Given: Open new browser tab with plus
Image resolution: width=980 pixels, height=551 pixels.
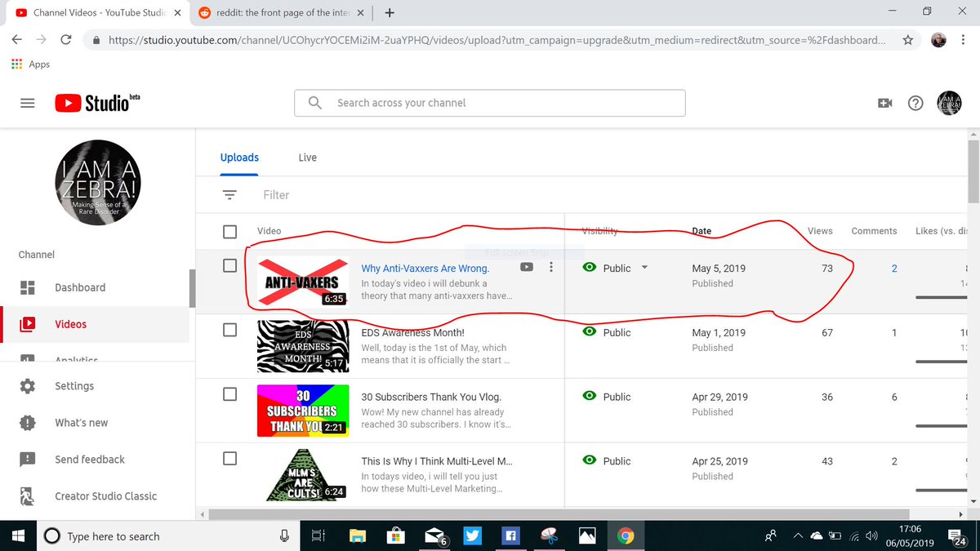Looking at the screenshot, I should click(x=390, y=13).
